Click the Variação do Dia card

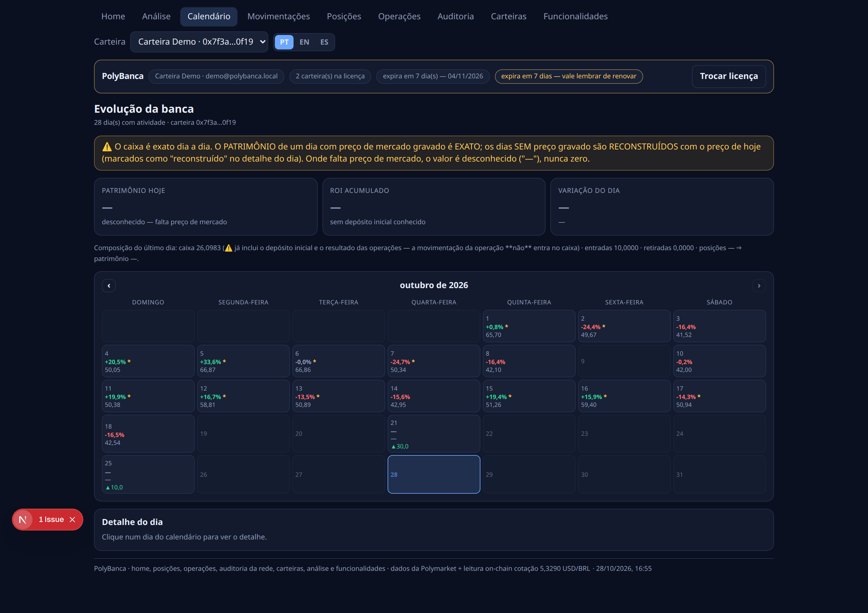click(x=662, y=207)
